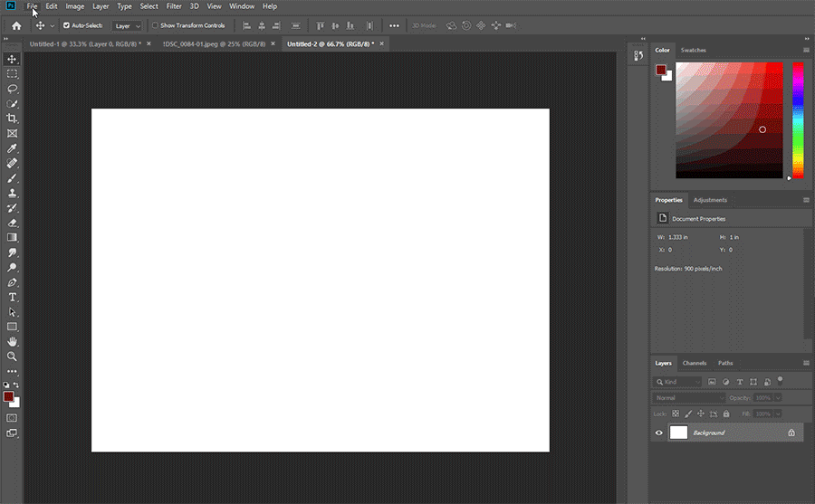Viewport: 815px width, 504px height.
Task: Select the Quick Selection tool
Action: [x=12, y=104]
